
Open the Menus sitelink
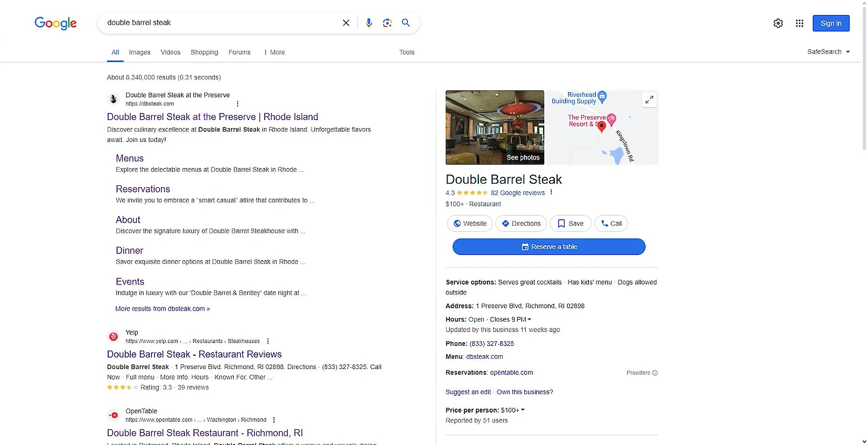(130, 158)
